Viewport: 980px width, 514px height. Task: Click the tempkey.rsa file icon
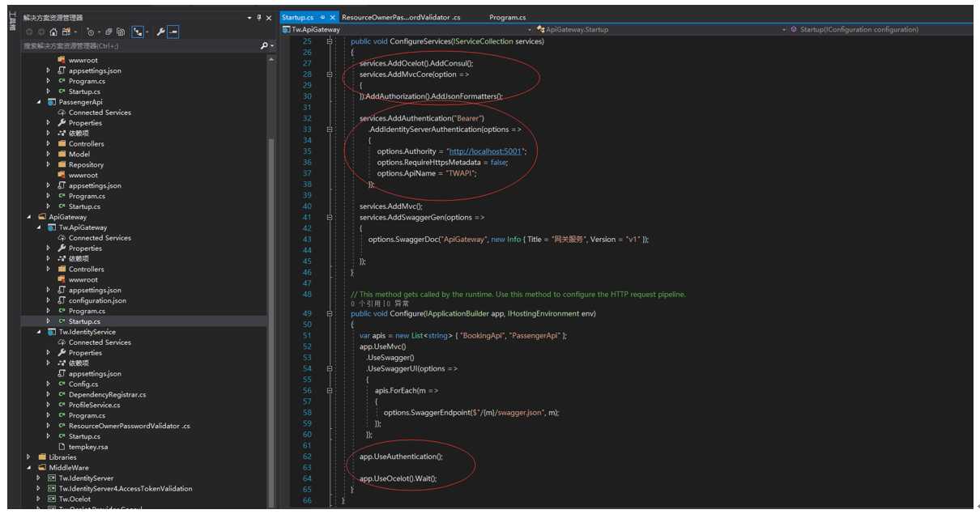[x=62, y=447]
